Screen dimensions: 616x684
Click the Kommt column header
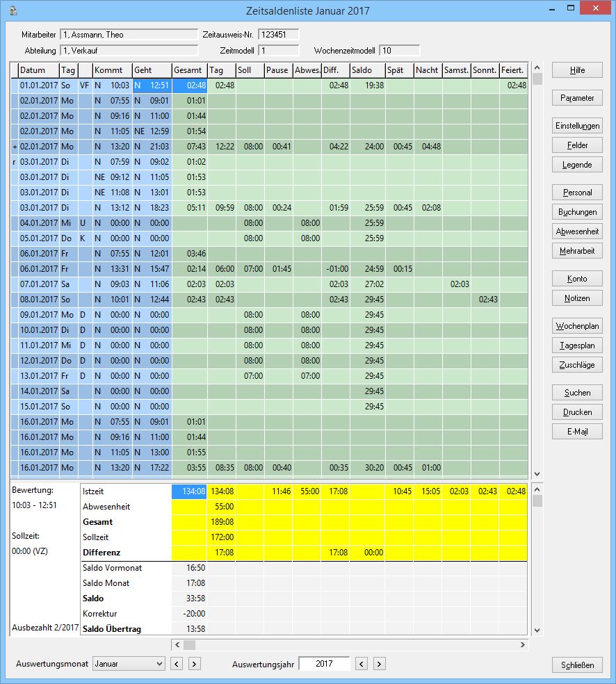(113, 70)
